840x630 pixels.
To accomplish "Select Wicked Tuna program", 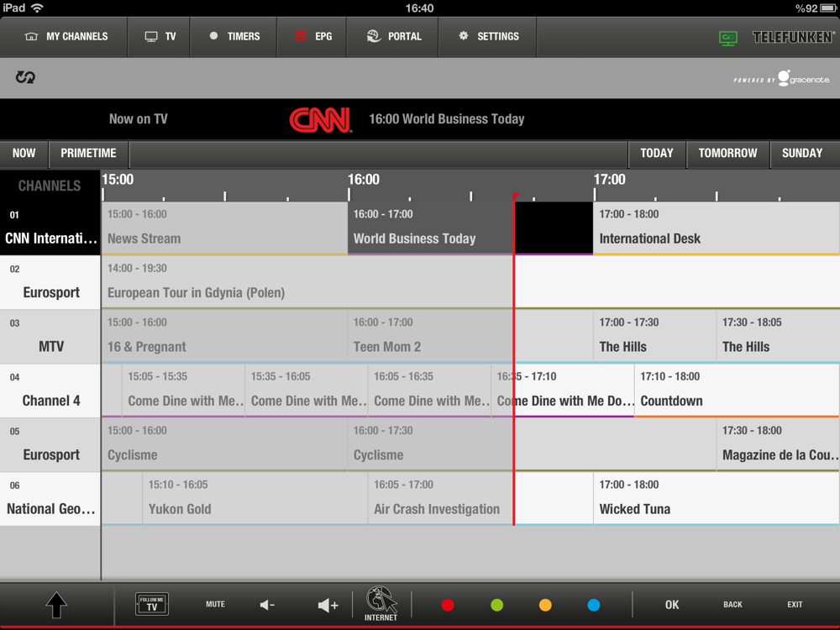I will click(717, 499).
